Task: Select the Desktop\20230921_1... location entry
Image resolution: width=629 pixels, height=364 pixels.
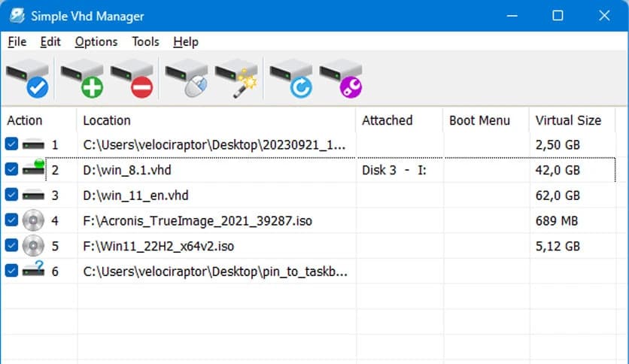Action: [214, 144]
